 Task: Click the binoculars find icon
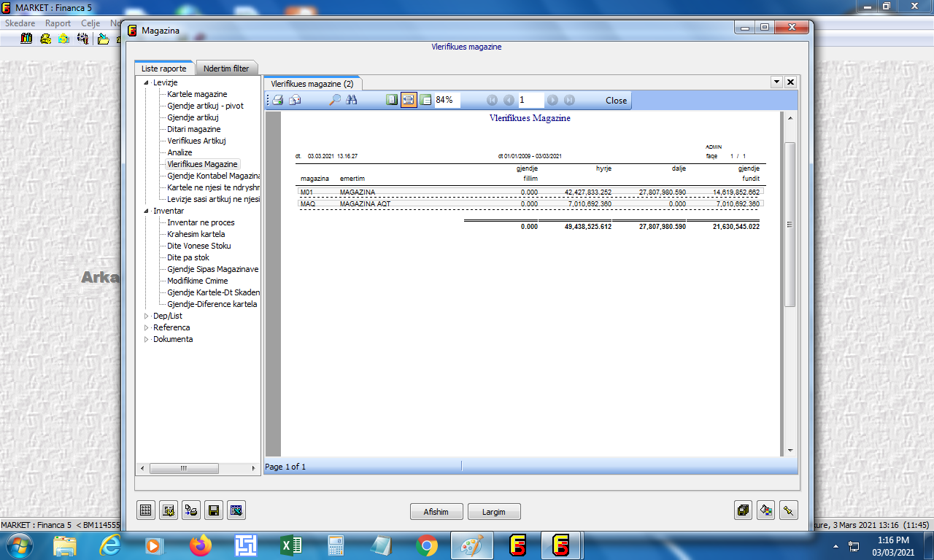352,100
